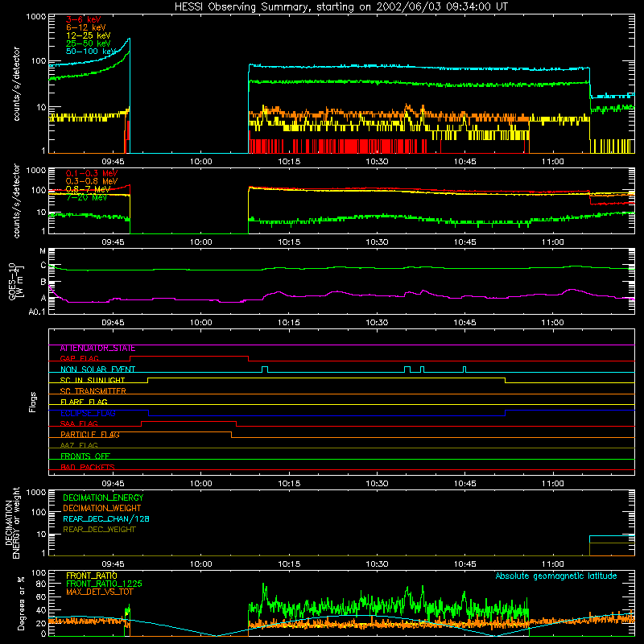The height and width of the screenshot is (644, 644).
Task: Click the GOES-10 axis label
Action: click(x=15, y=282)
